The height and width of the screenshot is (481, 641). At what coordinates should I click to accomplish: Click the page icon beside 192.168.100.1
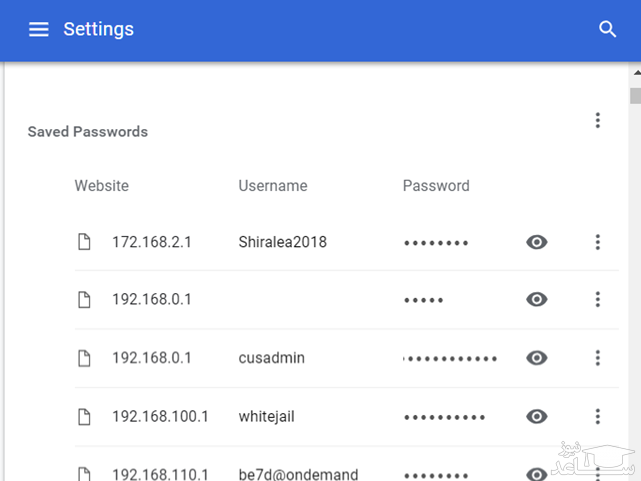(85, 417)
